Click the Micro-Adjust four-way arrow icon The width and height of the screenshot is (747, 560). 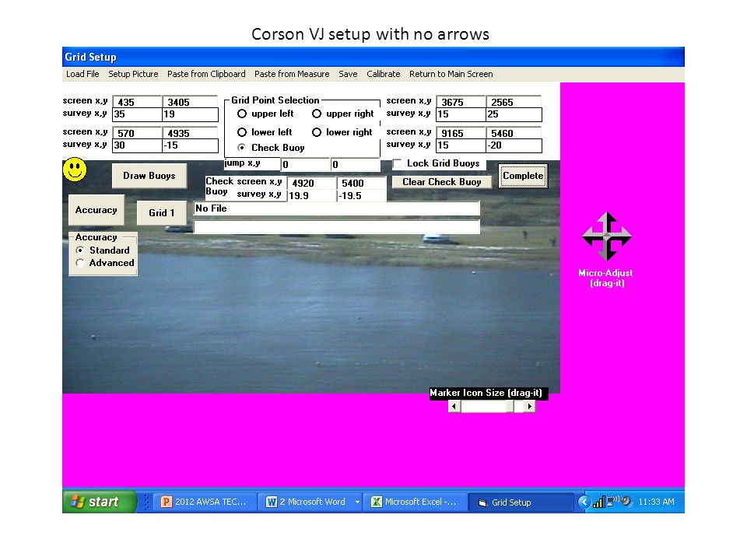tap(606, 236)
